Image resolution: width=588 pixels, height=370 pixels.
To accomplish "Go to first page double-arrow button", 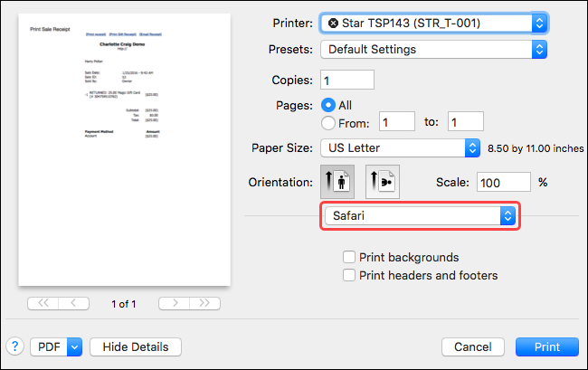I will point(43,303).
